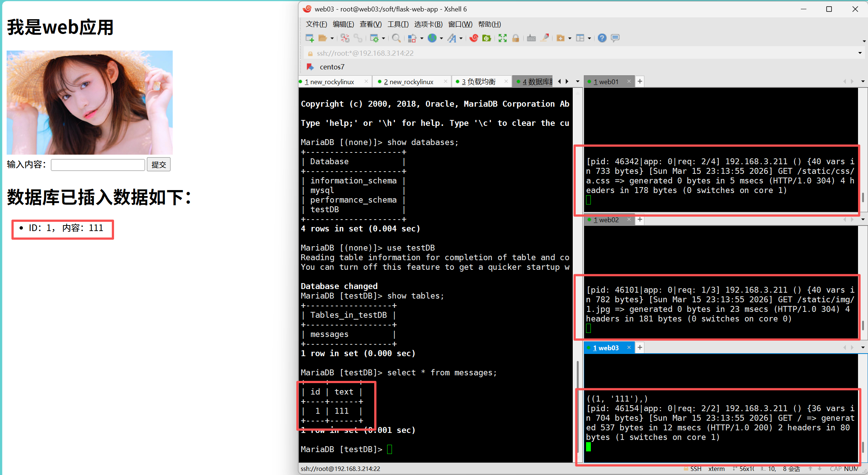Click the padlock lock-screen toolbar icon
Screen dimensions: 868x475
[516, 38]
